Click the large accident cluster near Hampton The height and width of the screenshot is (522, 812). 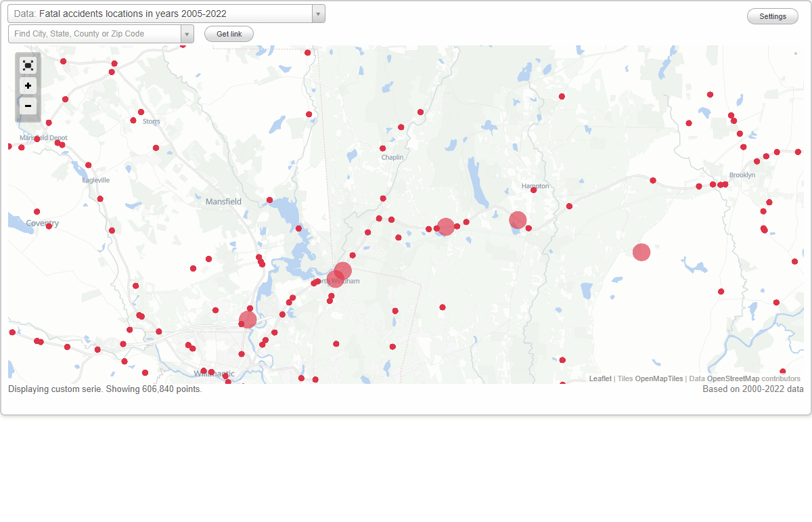coord(518,219)
